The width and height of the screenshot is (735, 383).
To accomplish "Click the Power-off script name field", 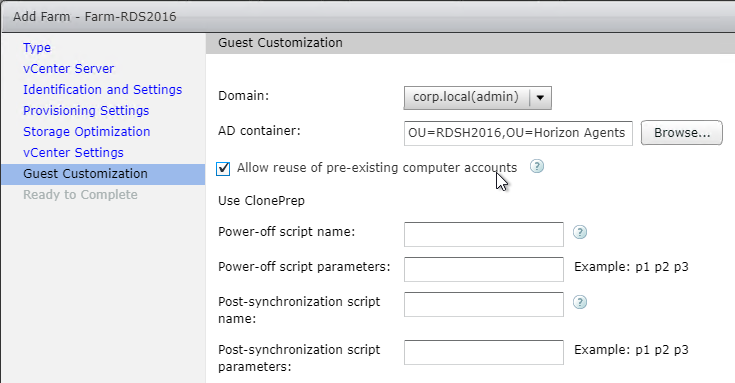I will pos(484,234).
